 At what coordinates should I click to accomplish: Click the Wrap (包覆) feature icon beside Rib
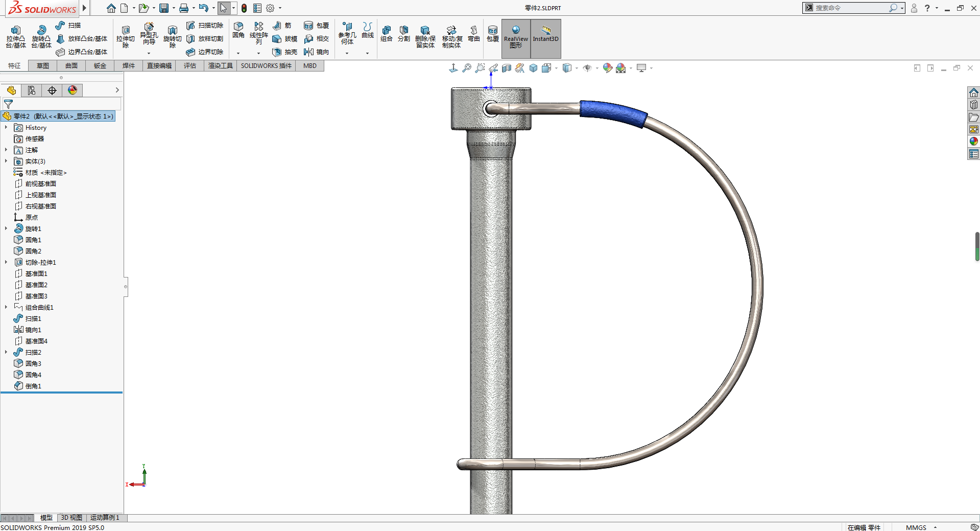point(317,25)
